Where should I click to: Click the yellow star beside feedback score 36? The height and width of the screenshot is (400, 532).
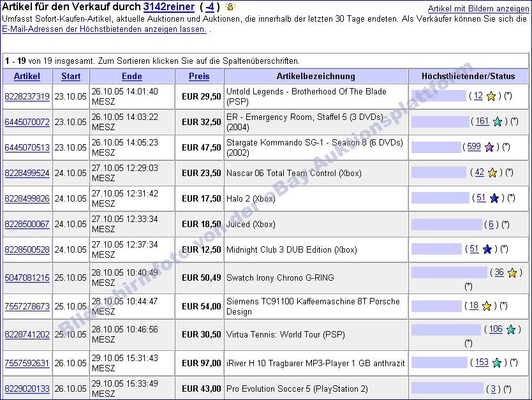[x=512, y=273]
